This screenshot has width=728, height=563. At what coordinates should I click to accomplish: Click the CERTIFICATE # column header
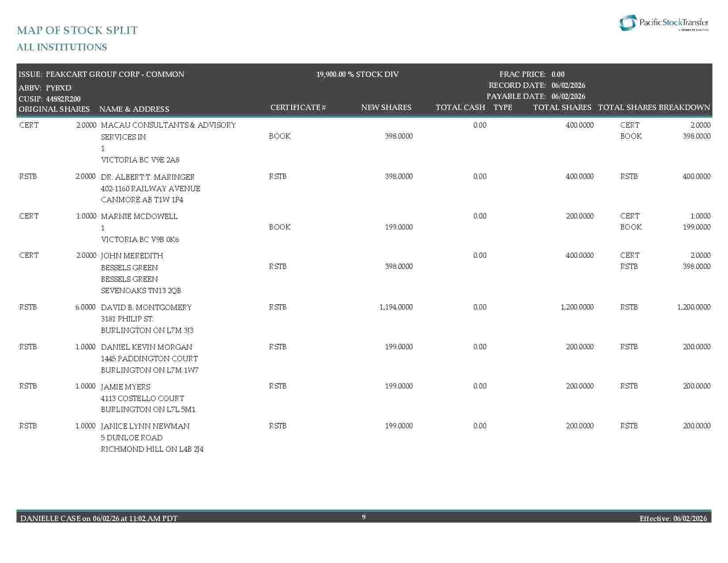298,107
